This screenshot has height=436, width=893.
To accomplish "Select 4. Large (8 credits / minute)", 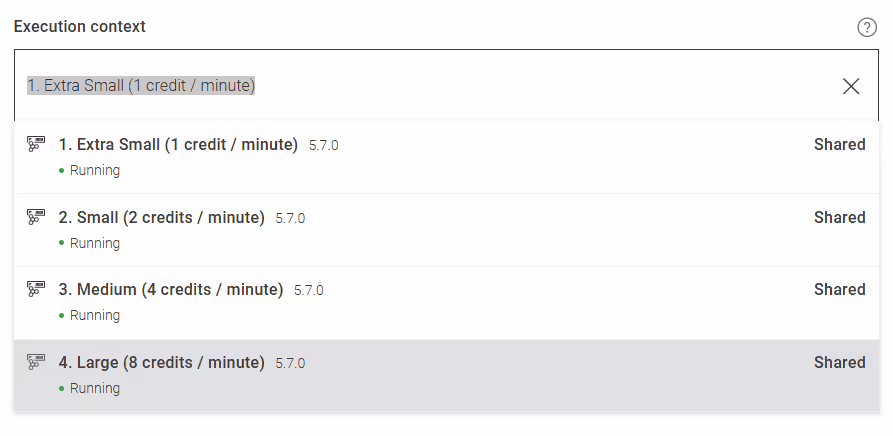I will tap(161, 362).
